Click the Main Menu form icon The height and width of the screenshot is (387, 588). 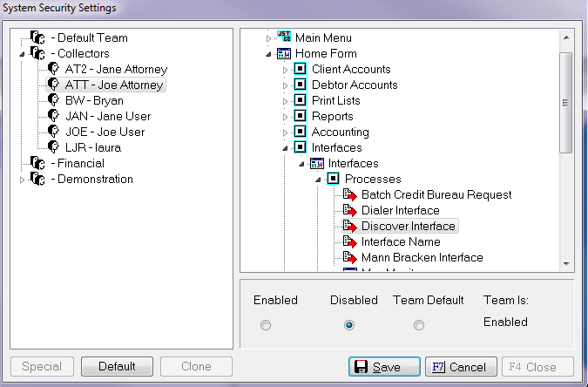(x=283, y=37)
